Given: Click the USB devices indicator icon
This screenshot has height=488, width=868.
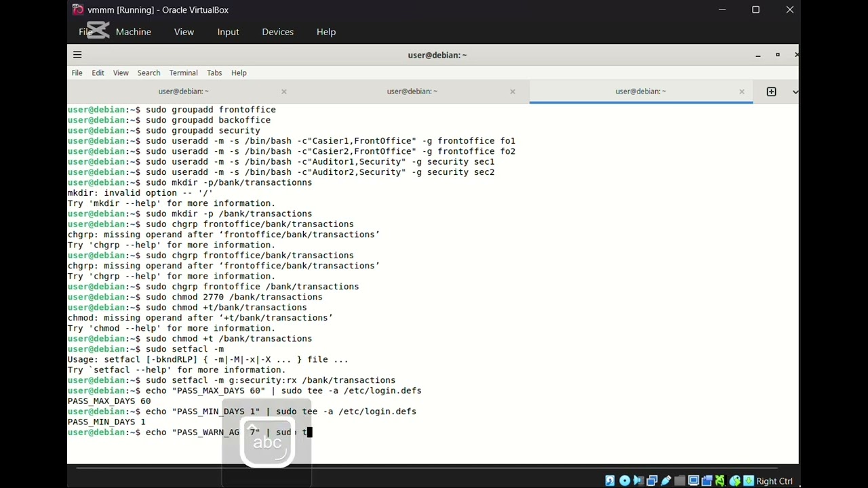Looking at the screenshot, I should coord(666,481).
